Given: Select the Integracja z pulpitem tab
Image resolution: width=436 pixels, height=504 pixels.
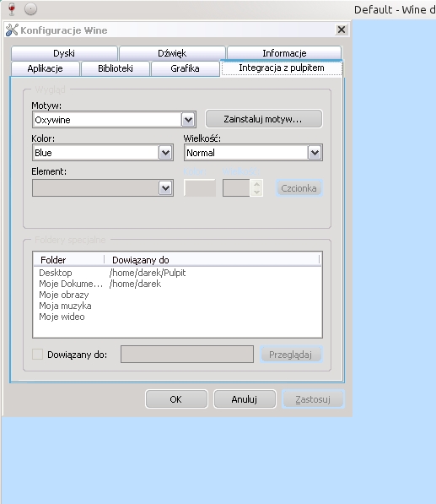Looking at the screenshot, I should 282,68.
